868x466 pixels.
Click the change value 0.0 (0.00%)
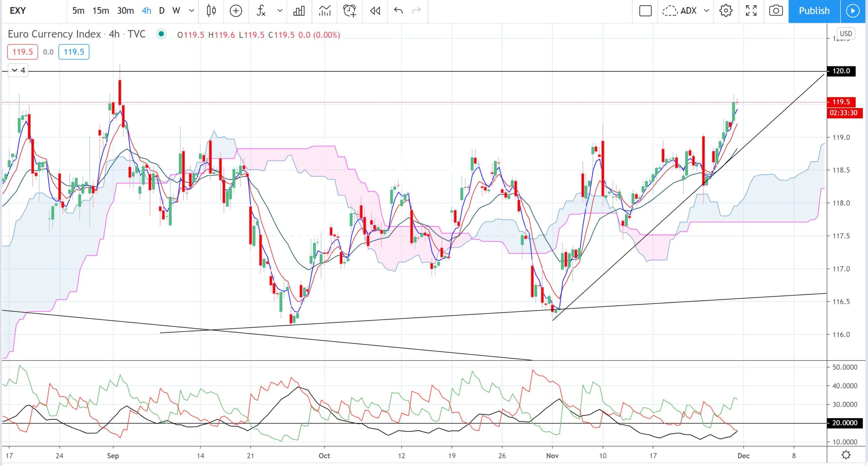(x=319, y=35)
